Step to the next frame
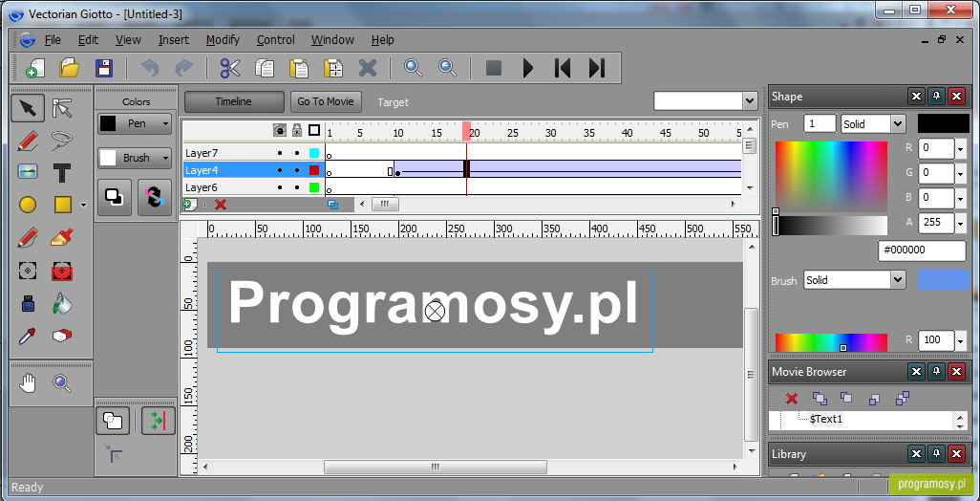The width and height of the screenshot is (980, 501). [x=597, y=68]
